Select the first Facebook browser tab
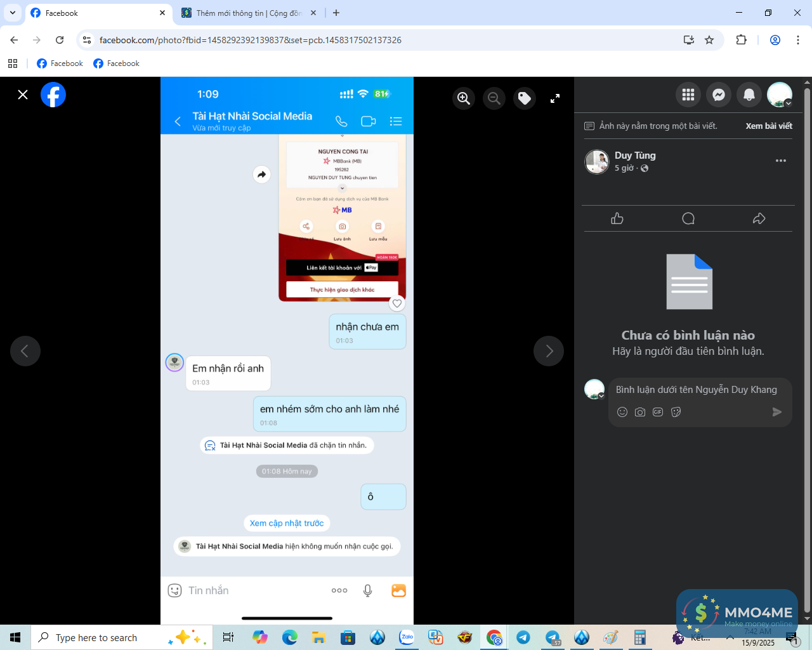Viewport: 812px width, 650px height. coord(98,13)
